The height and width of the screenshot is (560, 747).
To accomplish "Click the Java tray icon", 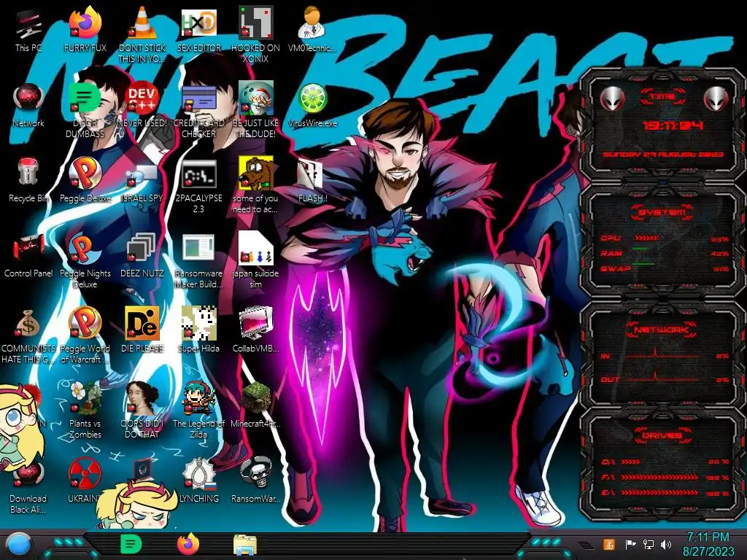I will point(609,544).
